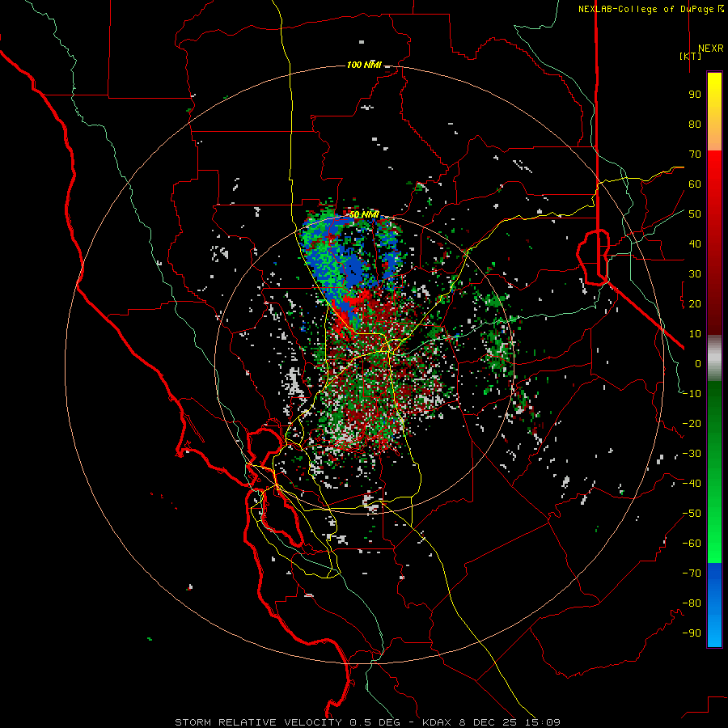Click the '15:09' timestamp
728x728 pixels.
pos(544,722)
